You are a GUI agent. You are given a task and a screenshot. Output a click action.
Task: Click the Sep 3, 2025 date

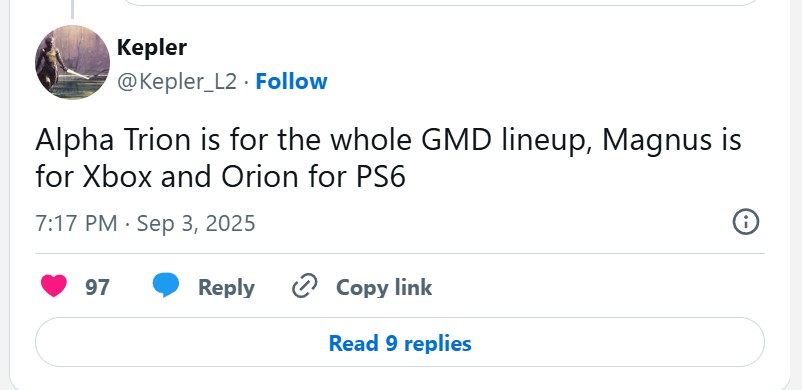click(x=196, y=224)
